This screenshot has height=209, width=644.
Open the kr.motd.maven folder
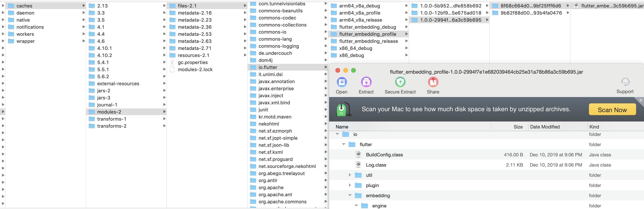[288, 117]
